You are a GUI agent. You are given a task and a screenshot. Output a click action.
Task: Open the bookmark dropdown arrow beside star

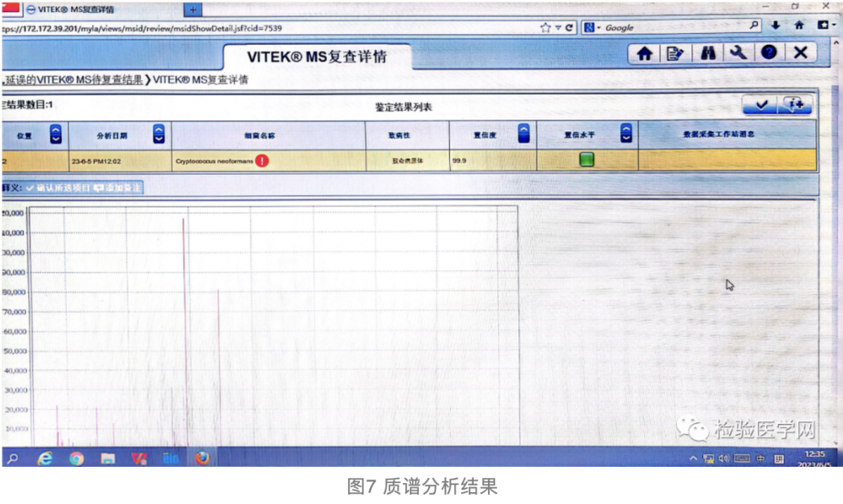coord(559,28)
